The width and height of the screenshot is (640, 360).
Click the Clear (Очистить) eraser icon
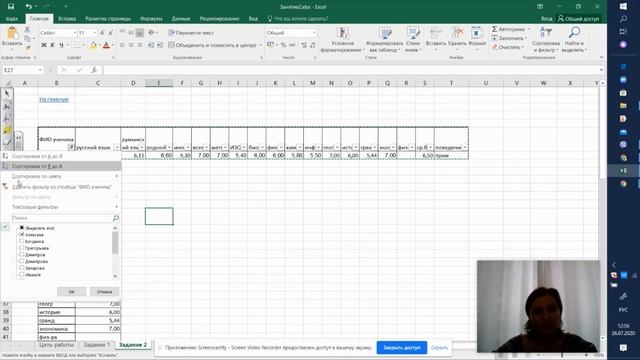[494, 47]
